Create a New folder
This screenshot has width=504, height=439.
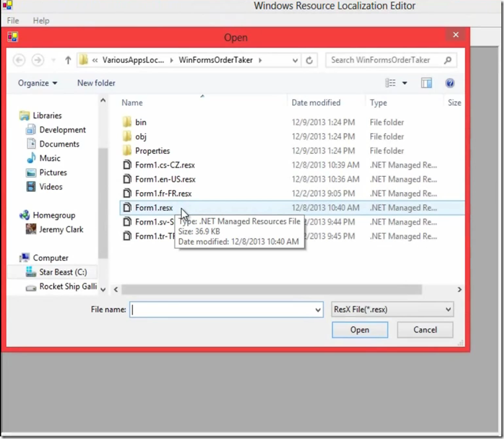click(x=96, y=83)
